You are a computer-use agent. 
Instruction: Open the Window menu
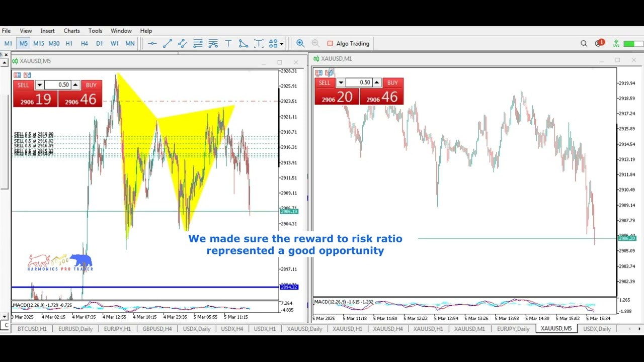coord(121,31)
